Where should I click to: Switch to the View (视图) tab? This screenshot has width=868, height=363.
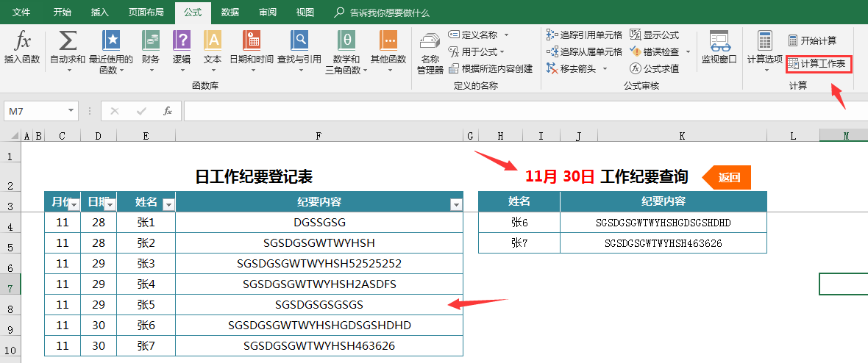[x=305, y=12]
